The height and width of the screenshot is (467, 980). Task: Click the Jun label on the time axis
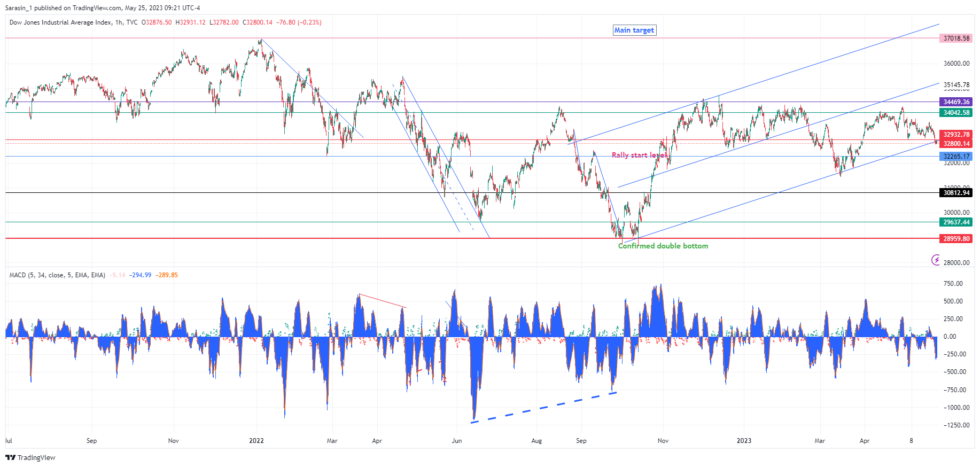(457, 441)
